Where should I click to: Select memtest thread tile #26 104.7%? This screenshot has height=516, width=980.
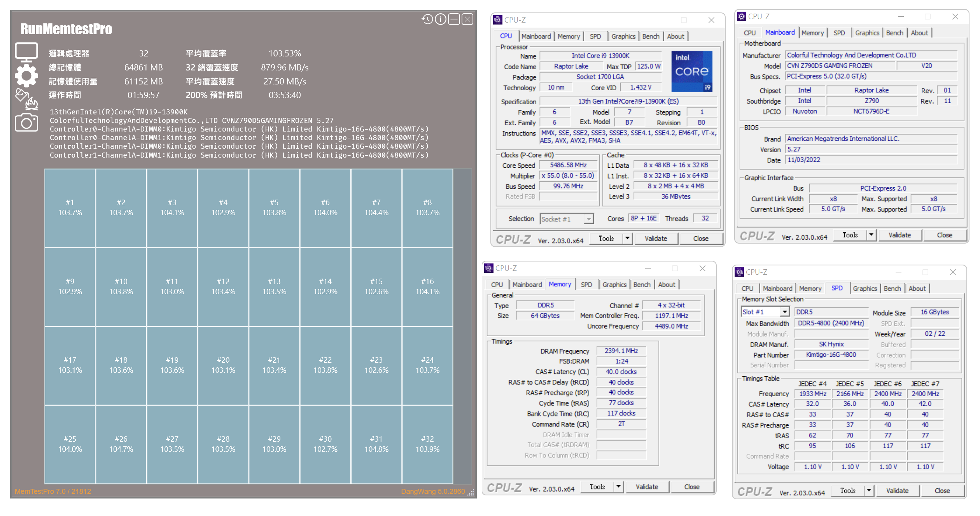coord(121,444)
